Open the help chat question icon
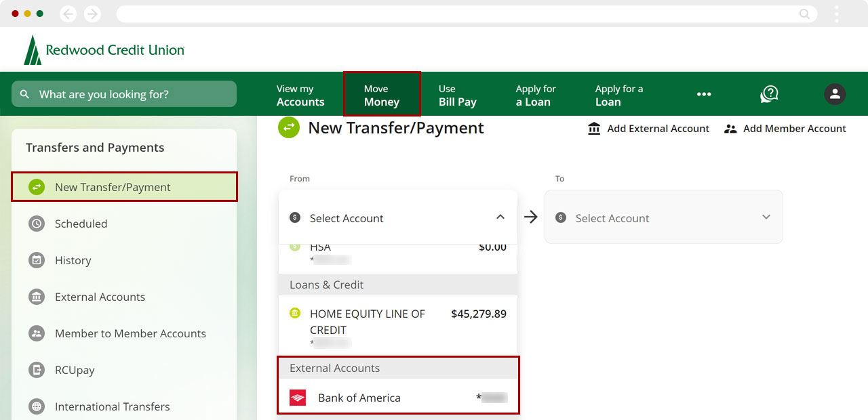 [x=769, y=94]
